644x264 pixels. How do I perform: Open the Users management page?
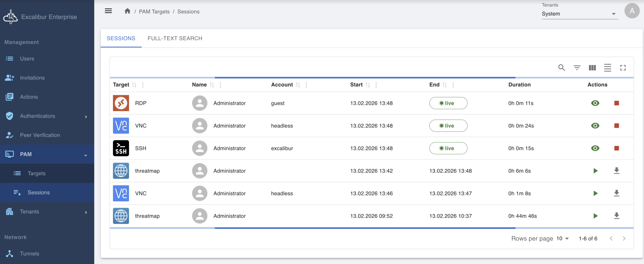27,58
